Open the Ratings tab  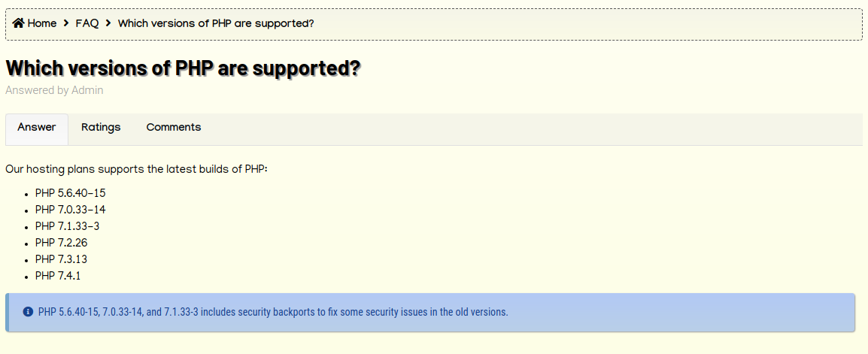pyautogui.click(x=101, y=128)
